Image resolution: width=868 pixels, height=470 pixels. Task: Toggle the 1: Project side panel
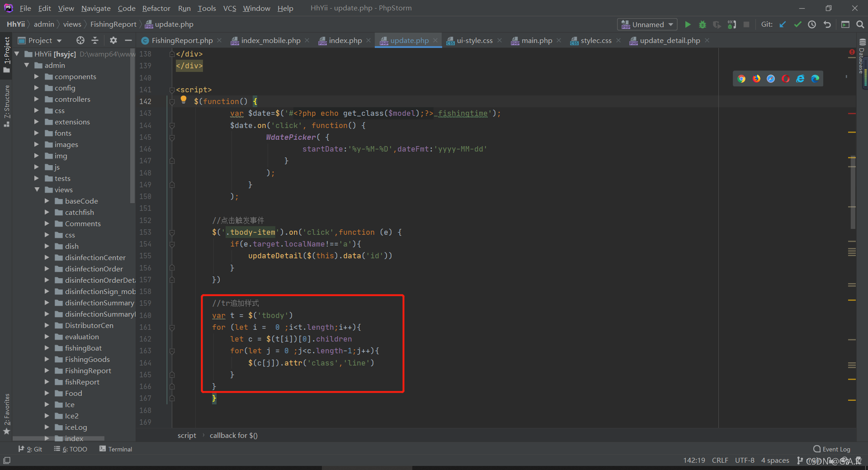click(7, 54)
